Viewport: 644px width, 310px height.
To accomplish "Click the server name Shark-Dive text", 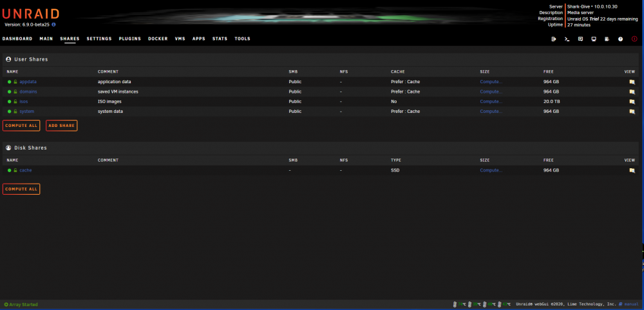I will (x=580, y=6).
